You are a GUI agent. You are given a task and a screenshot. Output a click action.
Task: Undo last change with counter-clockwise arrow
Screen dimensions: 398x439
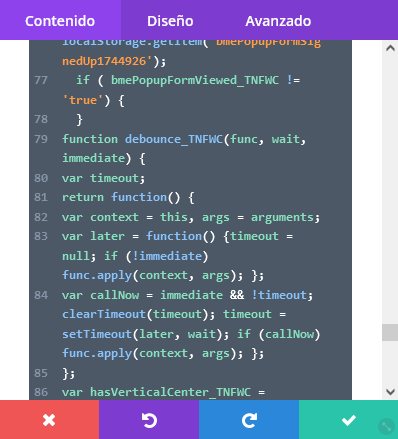149,420
